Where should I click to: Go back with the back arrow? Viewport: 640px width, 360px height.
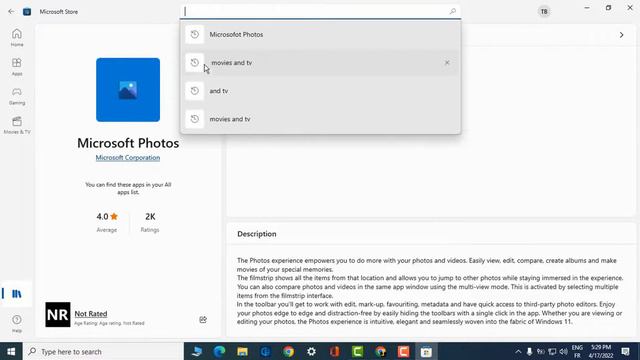click(x=11, y=11)
